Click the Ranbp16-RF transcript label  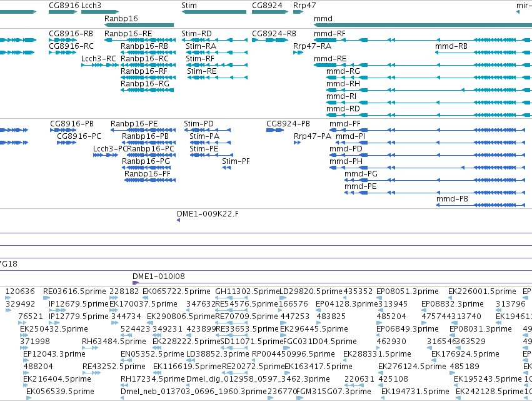pyautogui.click(x=144, y=71)
